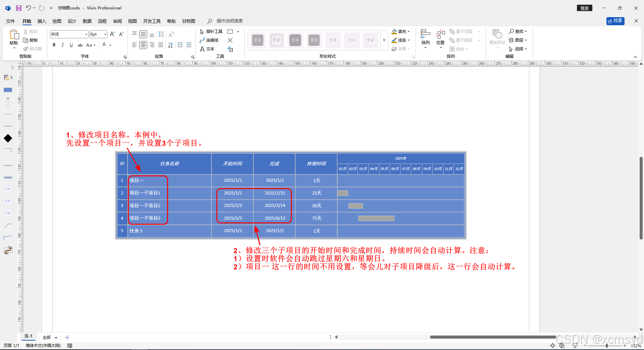The width and height of the screenshot is (644, 350).
Task: Click the 登录 (Sign in) button
Action: coord(585,8)
